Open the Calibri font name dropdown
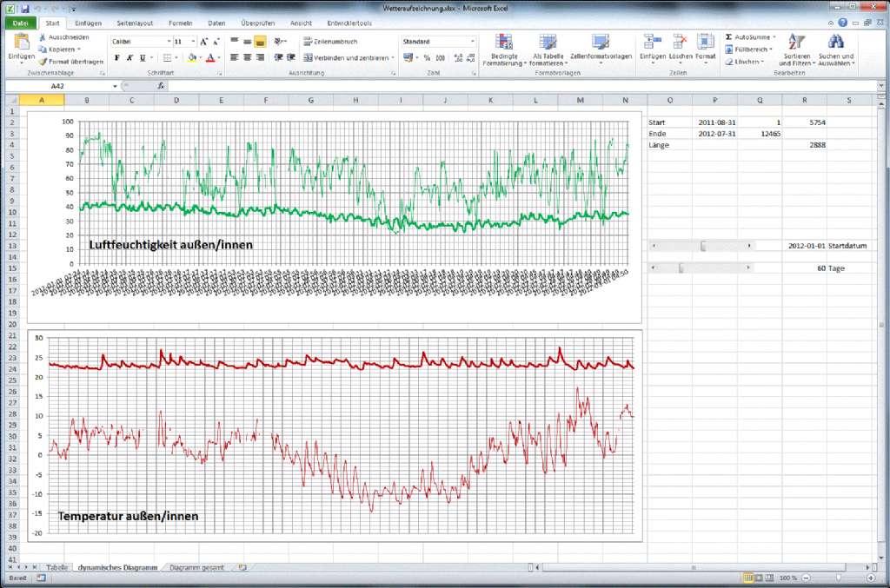Image resolution: width=890 pixels, height=588 pixels. [x=169, y=42]
